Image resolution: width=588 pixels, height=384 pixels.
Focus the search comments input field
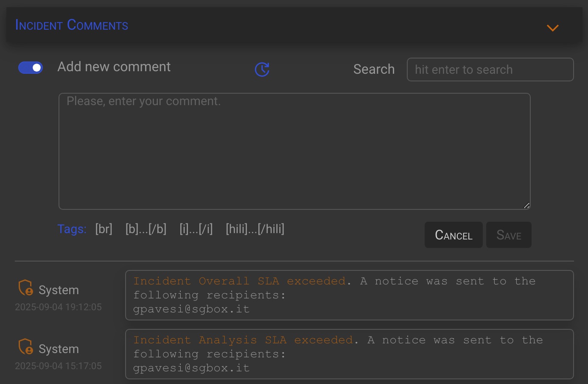click(490, 70)
